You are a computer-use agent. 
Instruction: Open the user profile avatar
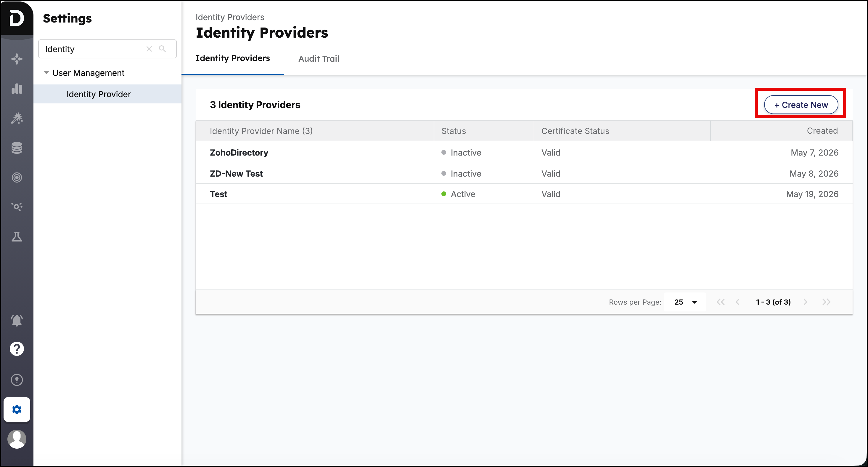(17, 439)
